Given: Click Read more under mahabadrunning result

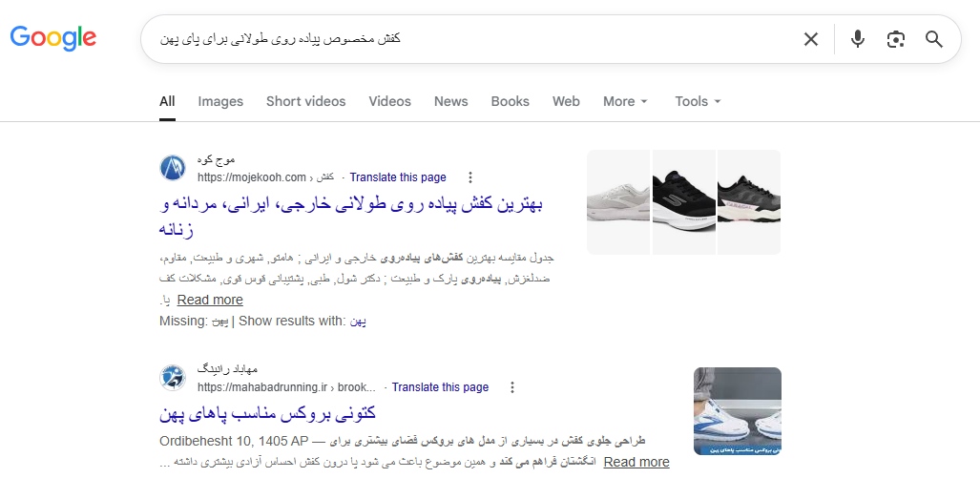Looking at the screenshot, I should pos(636,462).
